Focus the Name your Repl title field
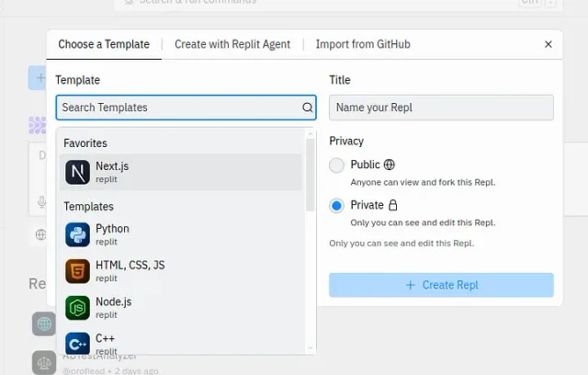Image resolution: width=588 pixels, height=375 pixels. [441, 108]
